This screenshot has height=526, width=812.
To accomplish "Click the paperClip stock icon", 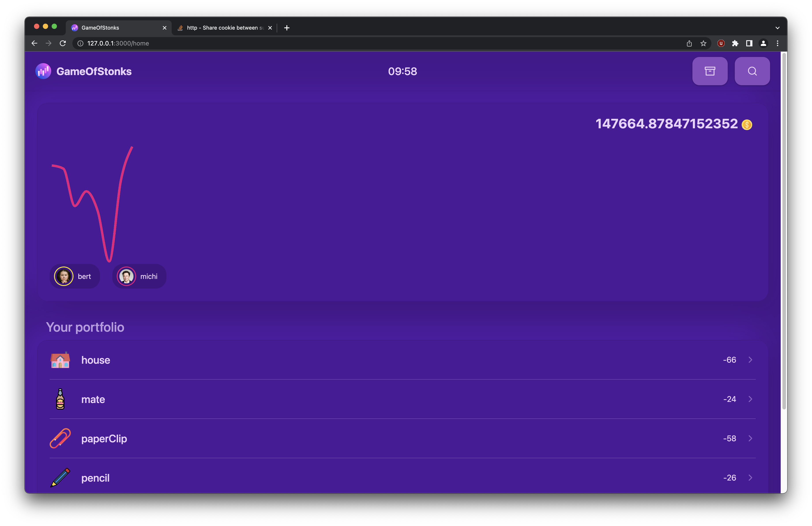I will click(60, 438).
